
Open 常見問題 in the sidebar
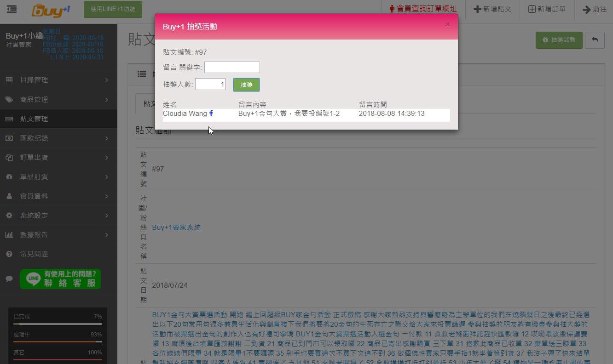tap(58, 254)
